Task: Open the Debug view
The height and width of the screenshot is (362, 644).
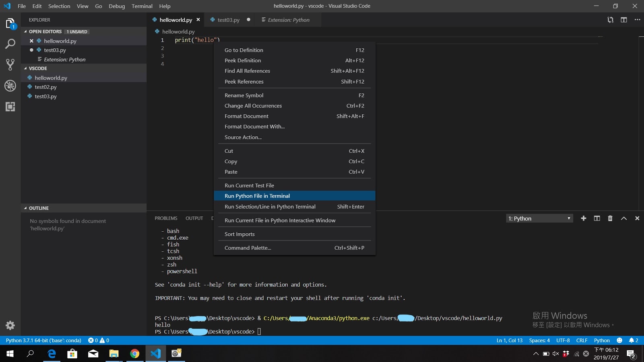Action: 10,86
